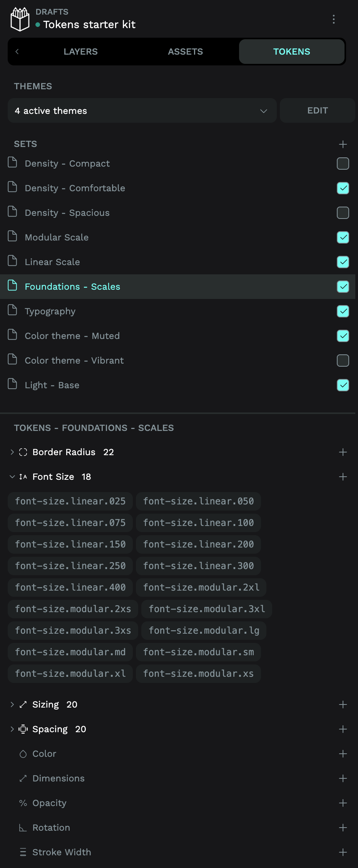This screenshot has width=358, height=868.
Task: Disable the Modular Scale set checkbox
Action: coord(343,237)
